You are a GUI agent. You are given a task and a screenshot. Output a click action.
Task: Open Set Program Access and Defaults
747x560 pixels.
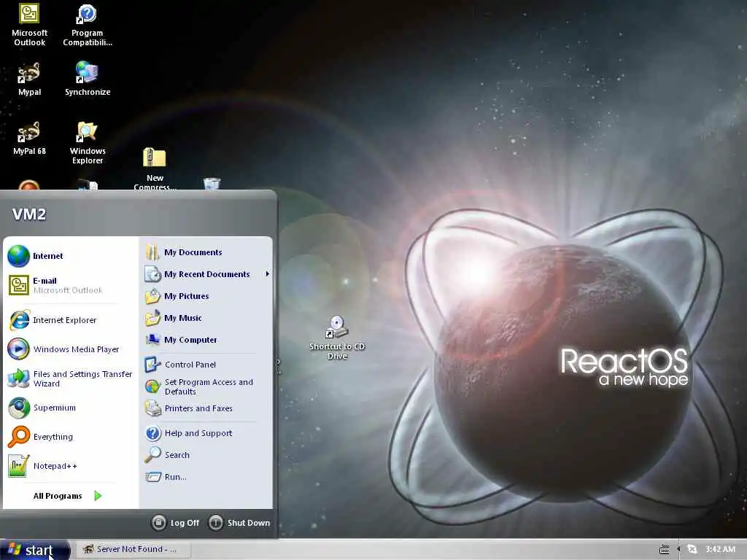(x=206, y=386)
